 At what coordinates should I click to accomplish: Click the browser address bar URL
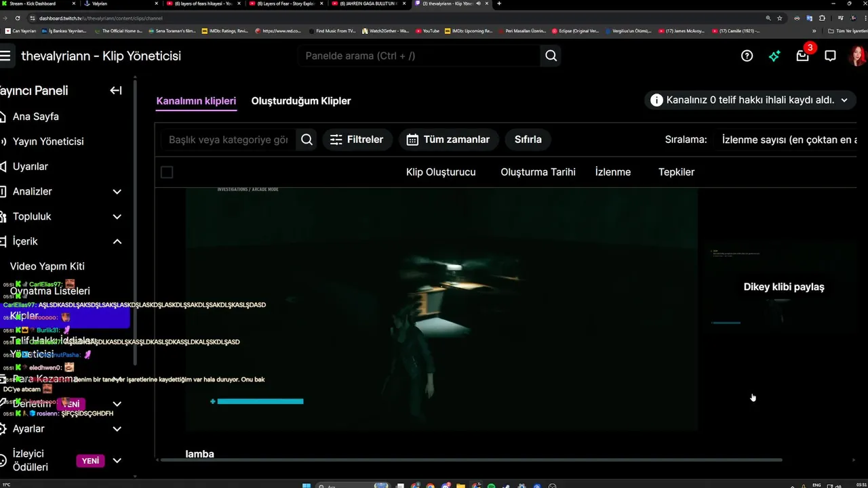pos(102,18)
